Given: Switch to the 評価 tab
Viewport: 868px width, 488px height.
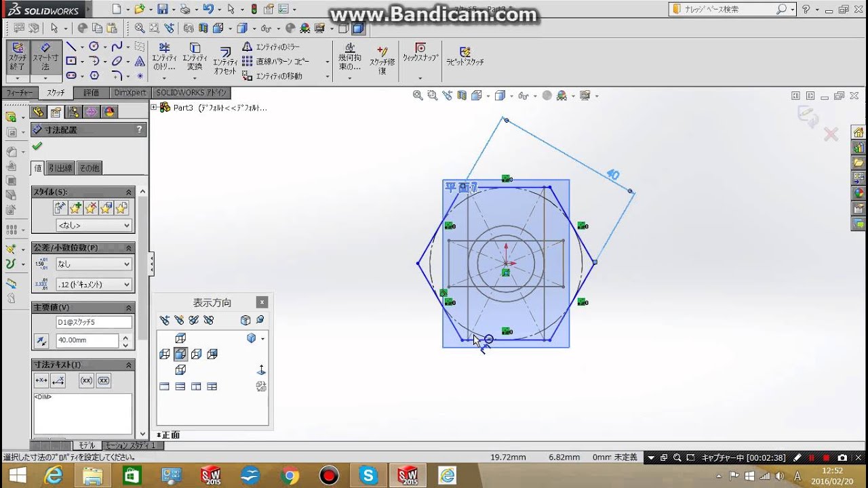Looking at the screenshot, I should 92,93.
